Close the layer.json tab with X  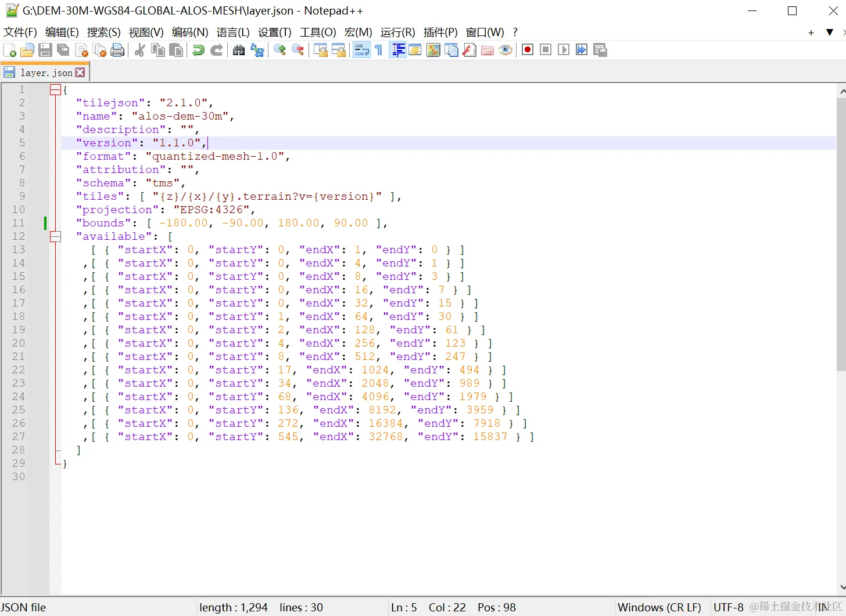coord(80,73)
